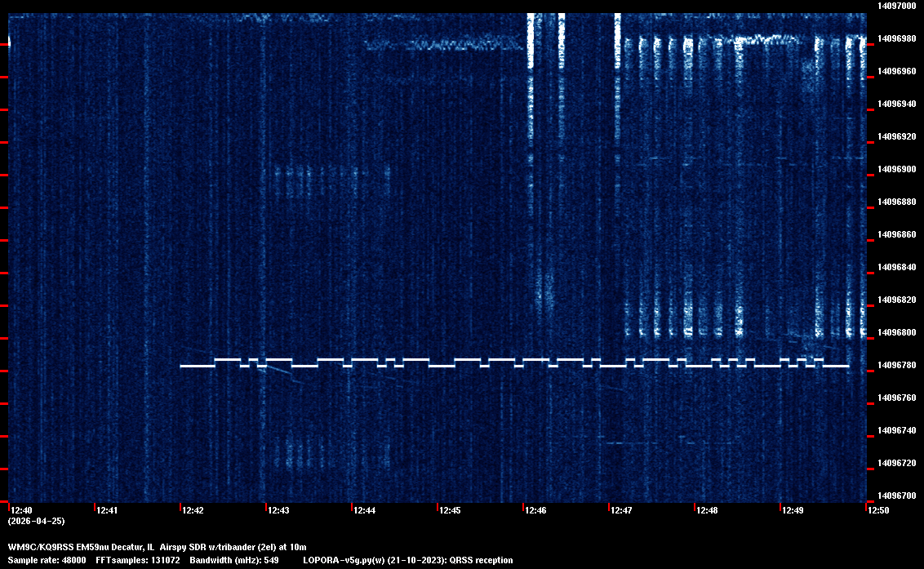924x569 pixels.
Task: Click the 12:47 time axis label
Action: pos(621,510)
